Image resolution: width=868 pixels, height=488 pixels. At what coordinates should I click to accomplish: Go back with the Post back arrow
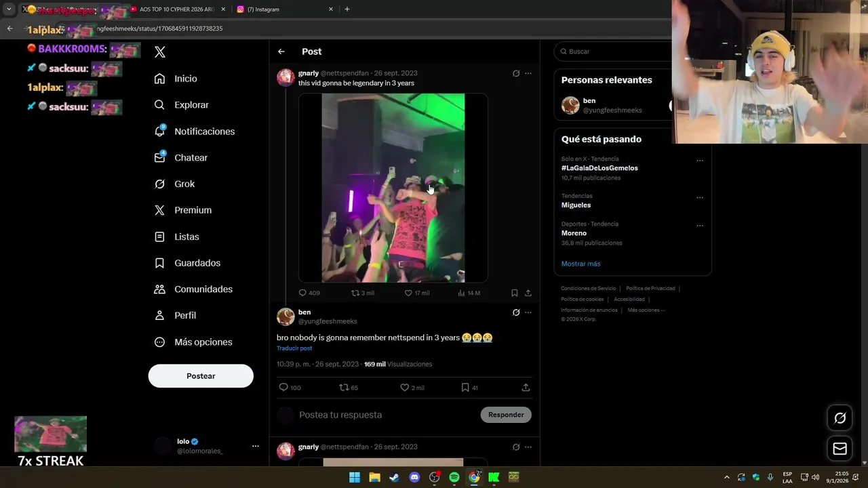pyautogui.click(x=281, y=52)
